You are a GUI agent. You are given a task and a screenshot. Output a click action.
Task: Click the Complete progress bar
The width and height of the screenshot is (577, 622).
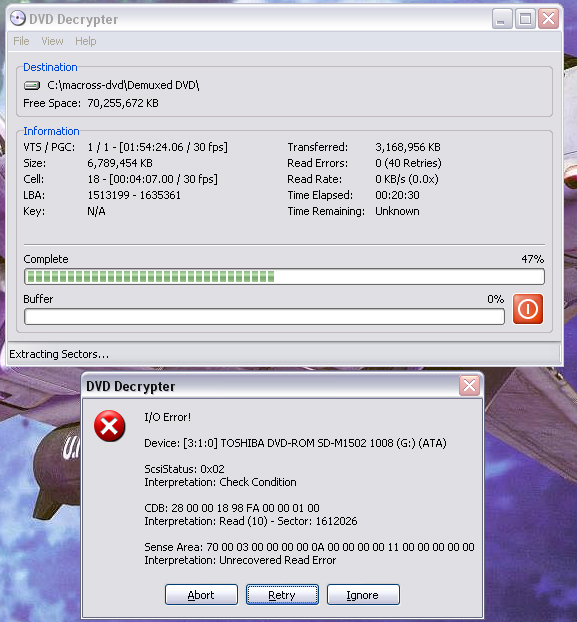[284, 276]
